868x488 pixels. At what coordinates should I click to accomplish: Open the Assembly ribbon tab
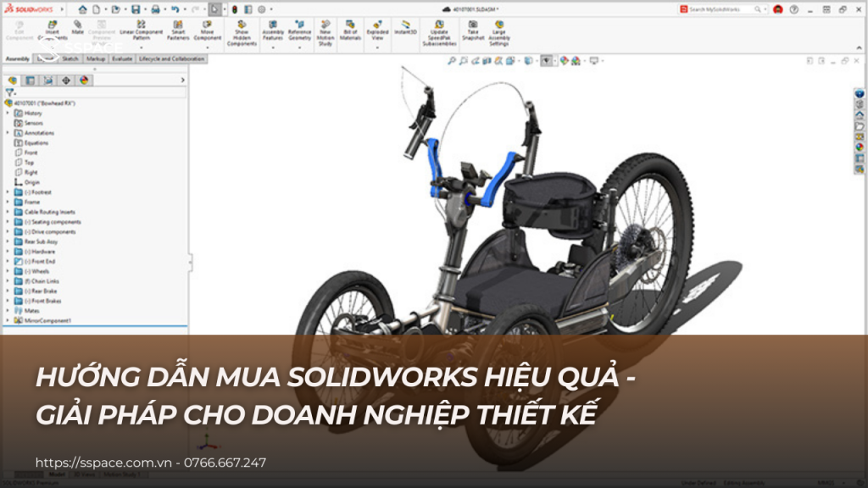pos(18,58)
